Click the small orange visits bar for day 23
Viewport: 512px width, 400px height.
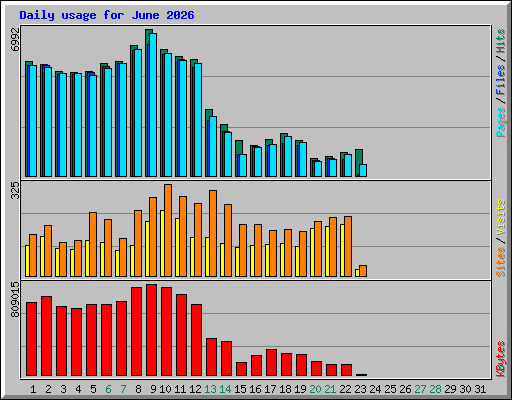coord(363,271)
